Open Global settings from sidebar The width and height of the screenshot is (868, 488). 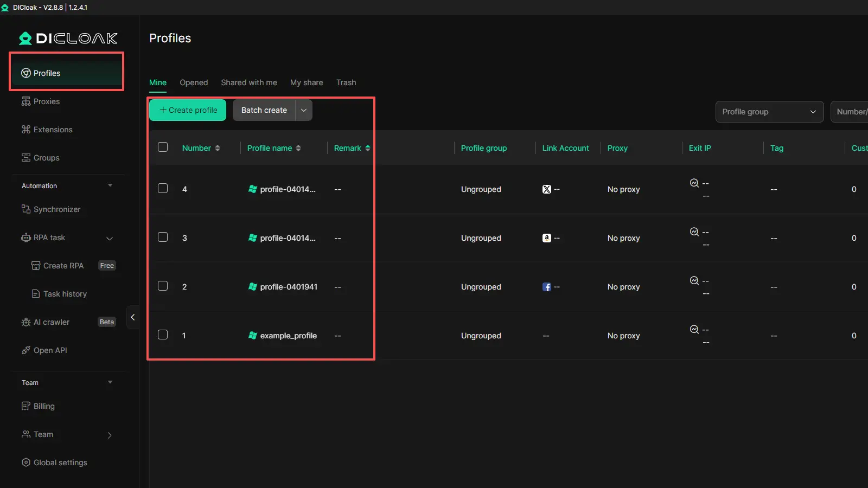click(60, 463)
